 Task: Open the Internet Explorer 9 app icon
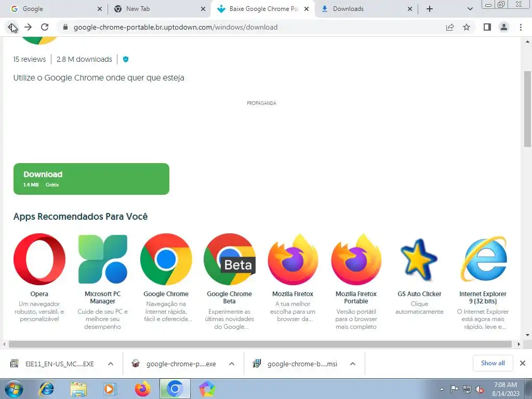[483, 259]
